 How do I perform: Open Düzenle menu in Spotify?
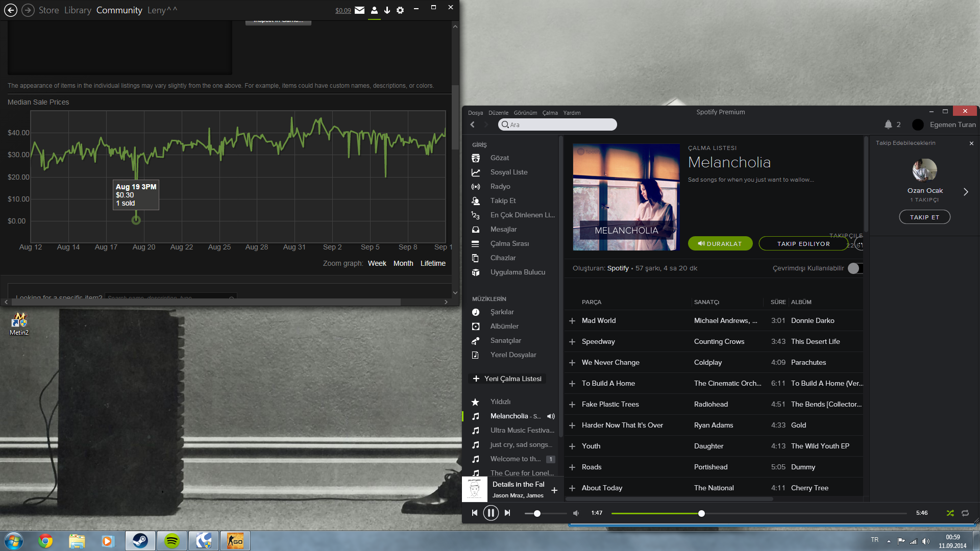point(498,113)
